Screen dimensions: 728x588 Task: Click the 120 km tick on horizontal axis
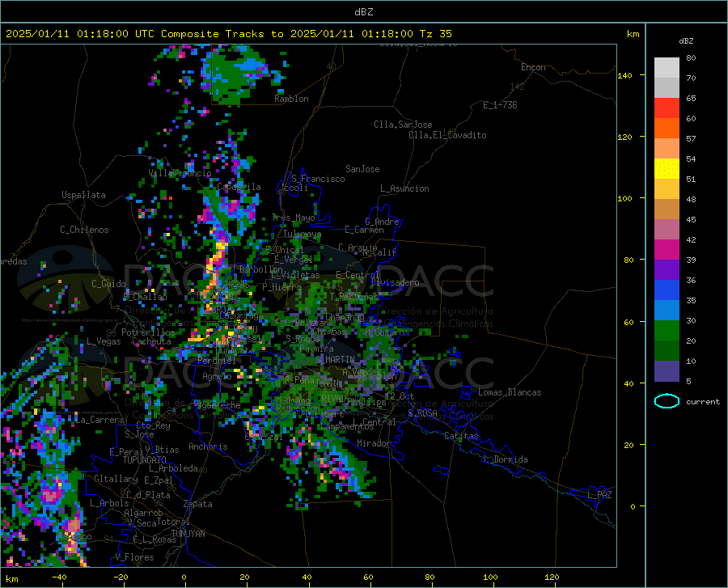(552, 577)
